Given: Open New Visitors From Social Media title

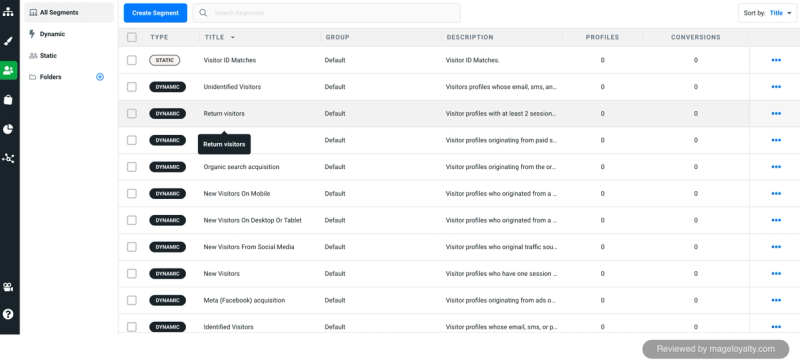Looking at the screenshot, I should point(249,247).
